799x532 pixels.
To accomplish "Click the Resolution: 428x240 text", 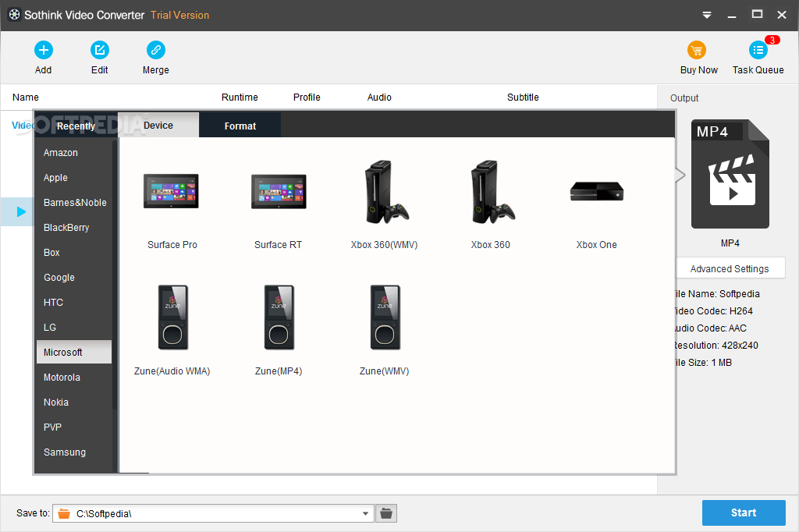I will click(x=718, y=346).
